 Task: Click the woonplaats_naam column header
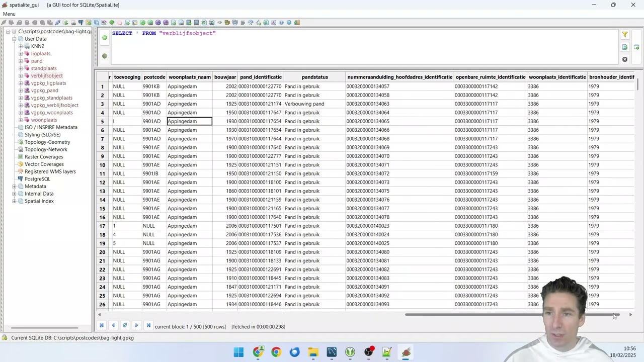point(190,77)
